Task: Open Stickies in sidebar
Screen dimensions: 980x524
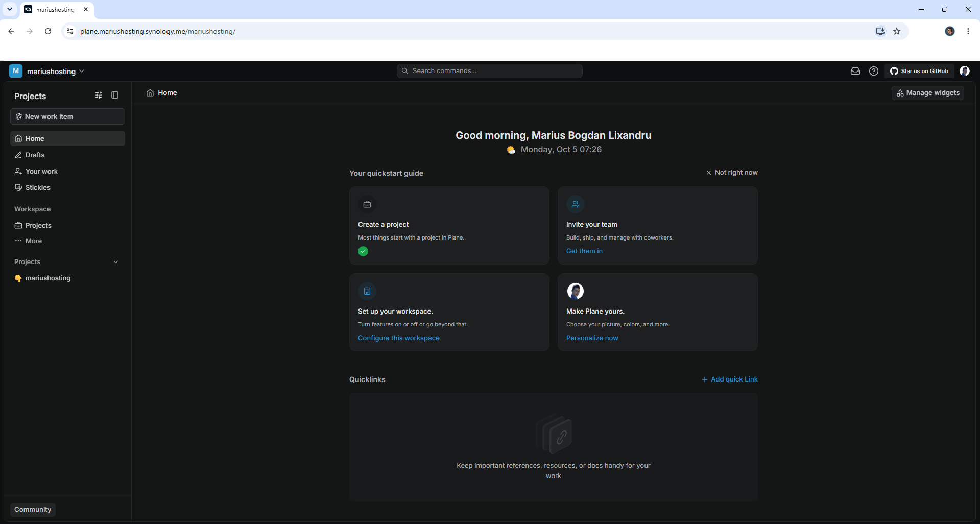Action: pyautogui.click(x=67, y=187)
